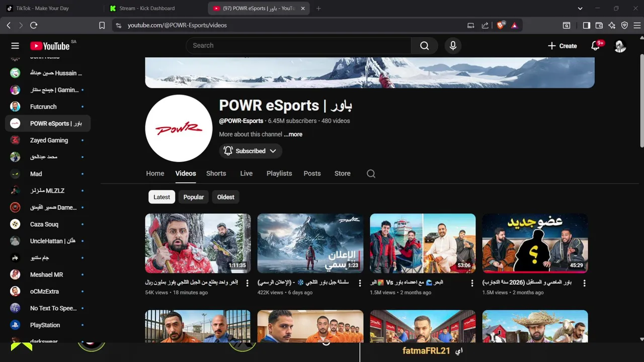
Task: Click the search magnifier button beside search box
Action: coord(425,46)
